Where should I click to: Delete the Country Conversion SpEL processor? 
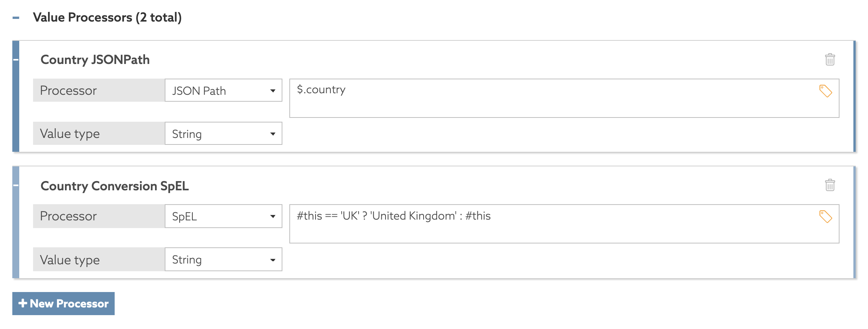coord(830,185)
